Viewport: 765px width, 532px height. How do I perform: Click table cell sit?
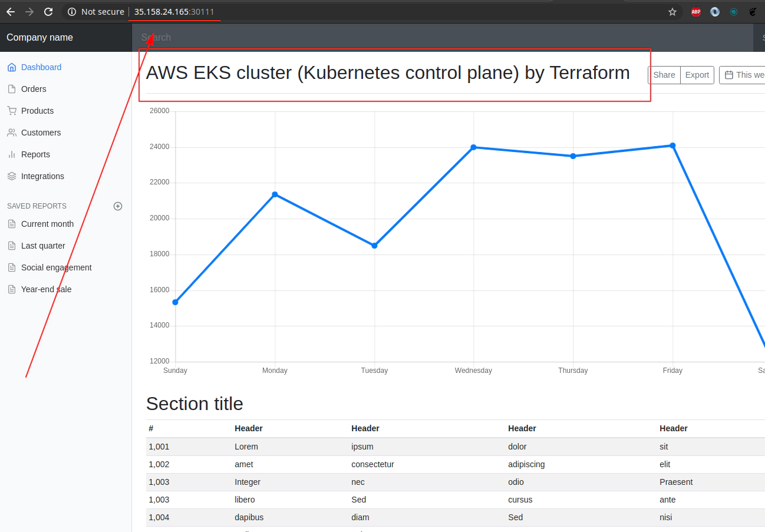click(x=664, y=447)
